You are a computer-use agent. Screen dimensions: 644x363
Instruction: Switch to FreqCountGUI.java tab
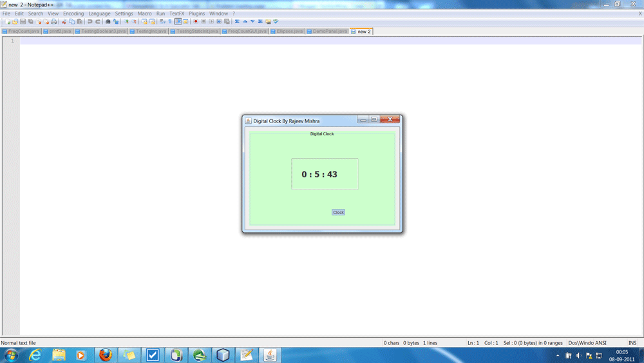(244, 31)
